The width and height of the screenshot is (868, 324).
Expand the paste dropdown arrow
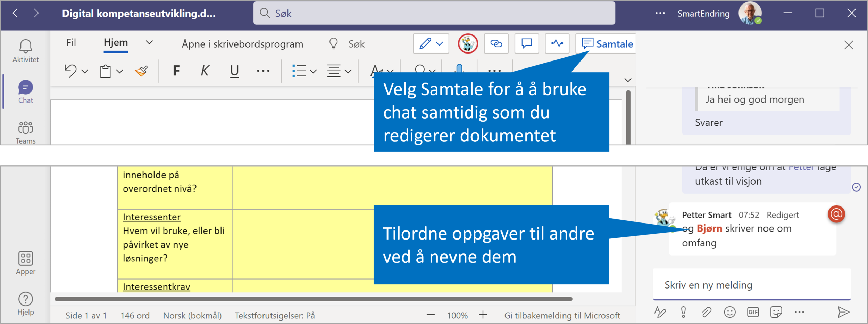[120, 71]
